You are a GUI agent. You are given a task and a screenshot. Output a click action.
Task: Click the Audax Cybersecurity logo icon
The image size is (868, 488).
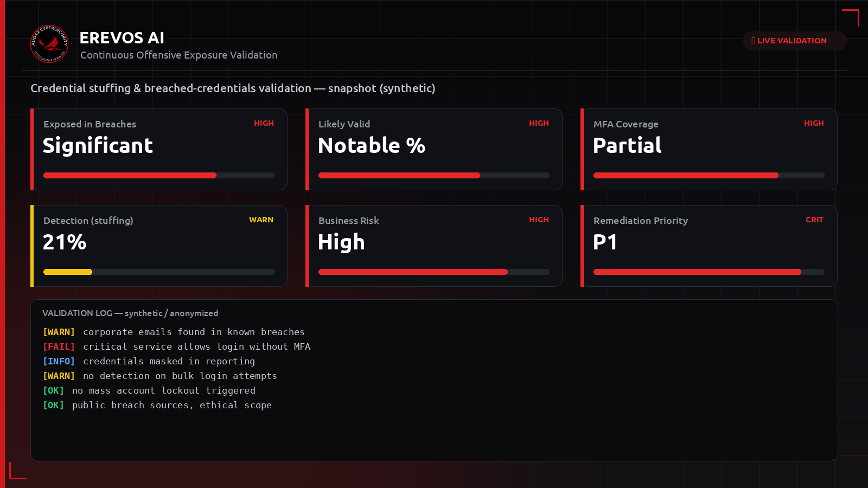pyautogui.click(x=49, y=44)
